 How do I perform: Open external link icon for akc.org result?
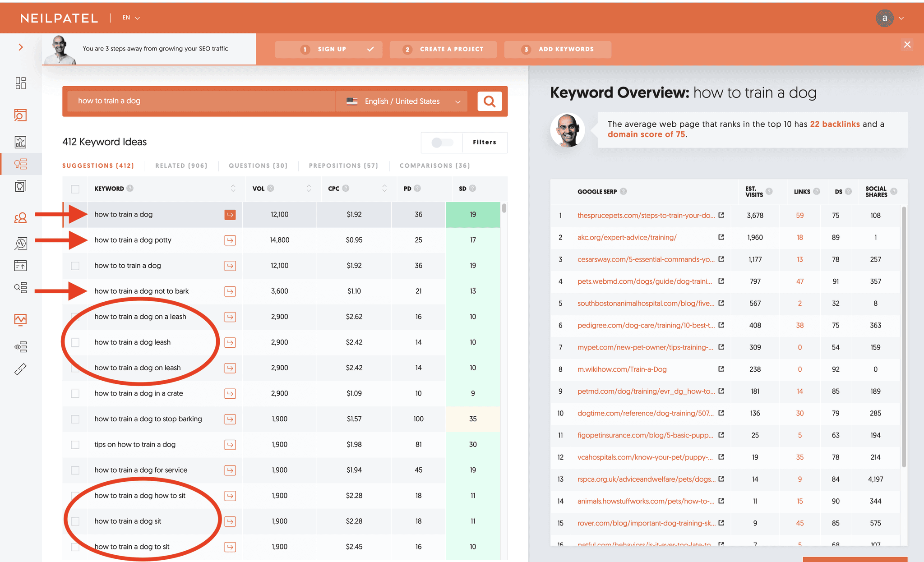(721, 237)
